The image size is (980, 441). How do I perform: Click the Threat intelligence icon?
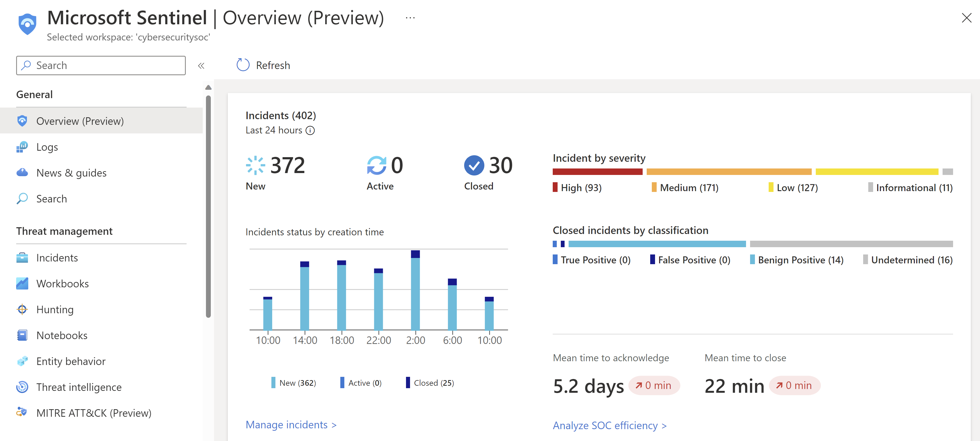22,387
